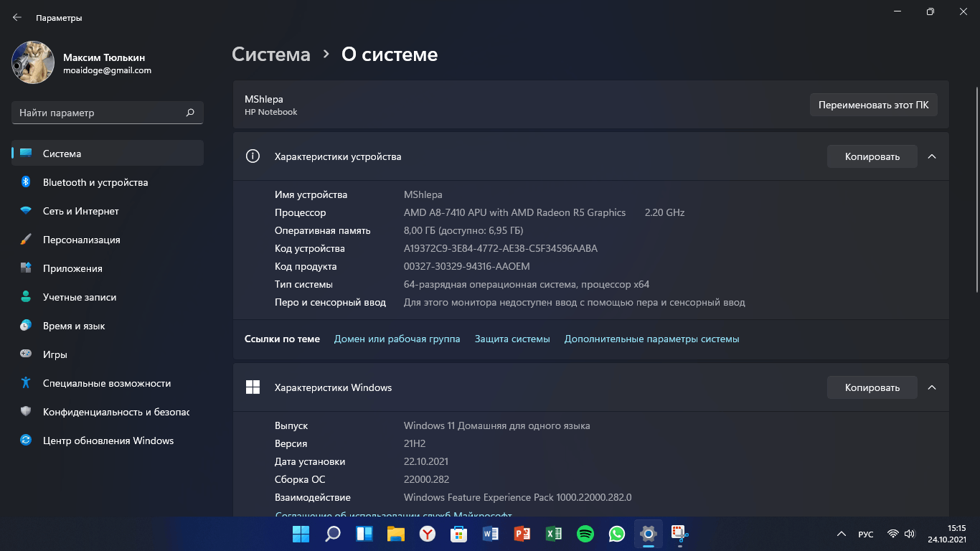Collapse the Характеристики устройства section
Viewport: 980px width, 551px height.
pyautogui.click(x=932, y=156)
